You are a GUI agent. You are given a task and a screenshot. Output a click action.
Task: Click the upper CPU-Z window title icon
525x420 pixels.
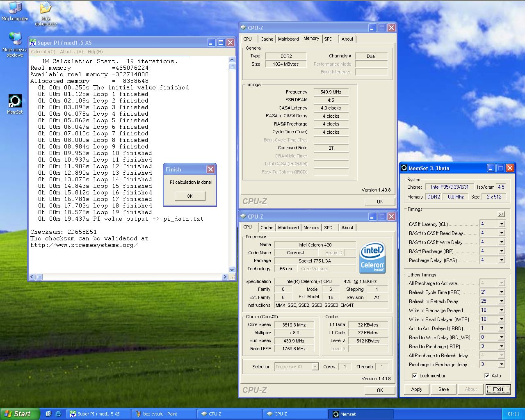pos(243,28)
